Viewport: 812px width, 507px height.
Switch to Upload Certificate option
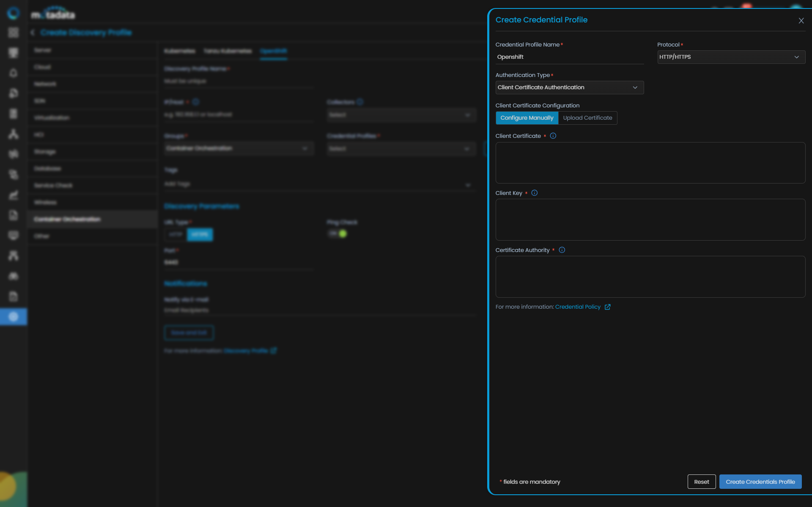[587, 118]
